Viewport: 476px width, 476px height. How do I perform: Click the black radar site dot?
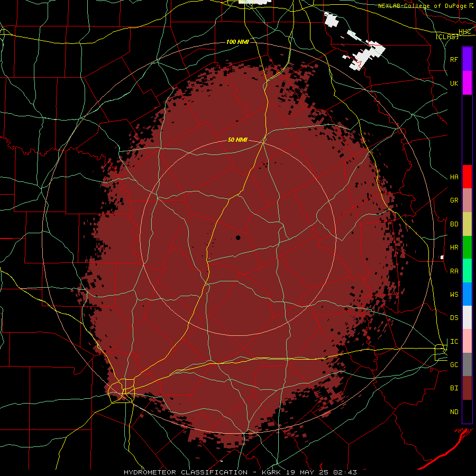(x=238, y=237)
